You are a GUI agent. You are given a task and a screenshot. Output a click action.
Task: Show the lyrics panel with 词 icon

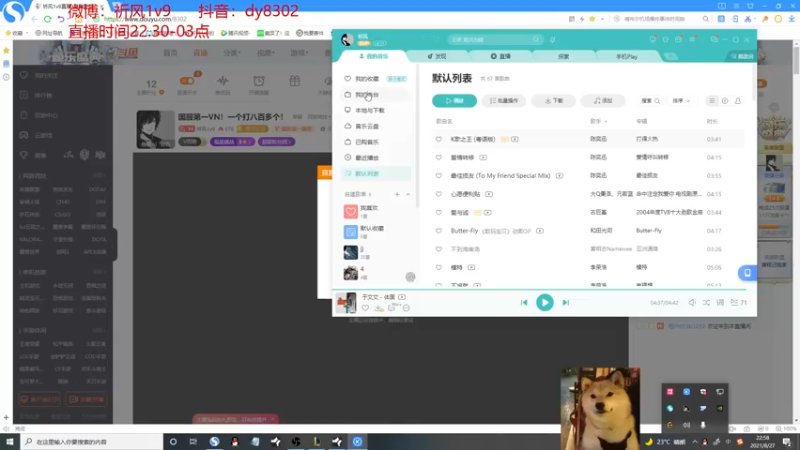[x=720, y=303]
